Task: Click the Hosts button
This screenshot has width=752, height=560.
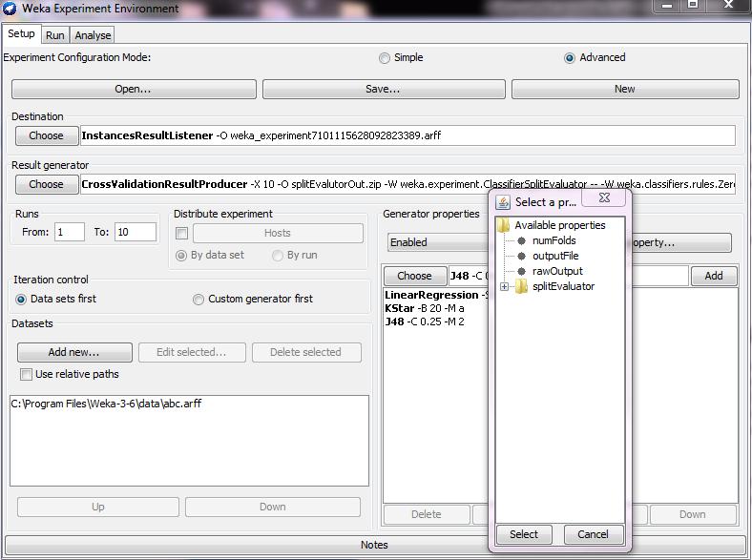Action: pos(278,233)
